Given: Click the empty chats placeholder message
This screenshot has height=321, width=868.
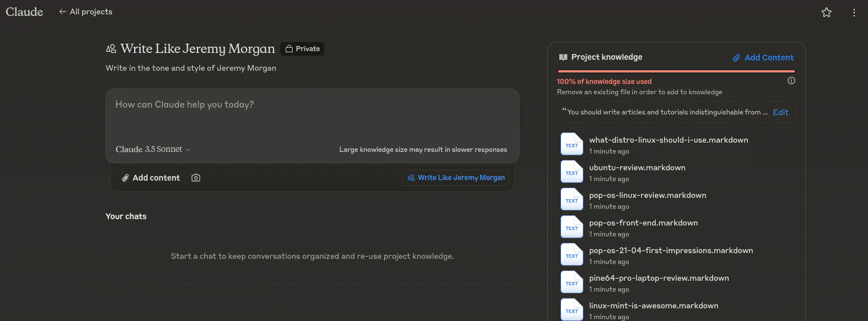Looking at the screenshot, I should pos(312,256).
